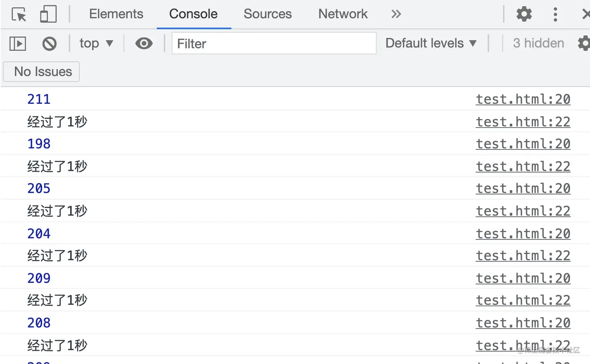
Task: Clear the console with the ban icon
Action: 50,43
